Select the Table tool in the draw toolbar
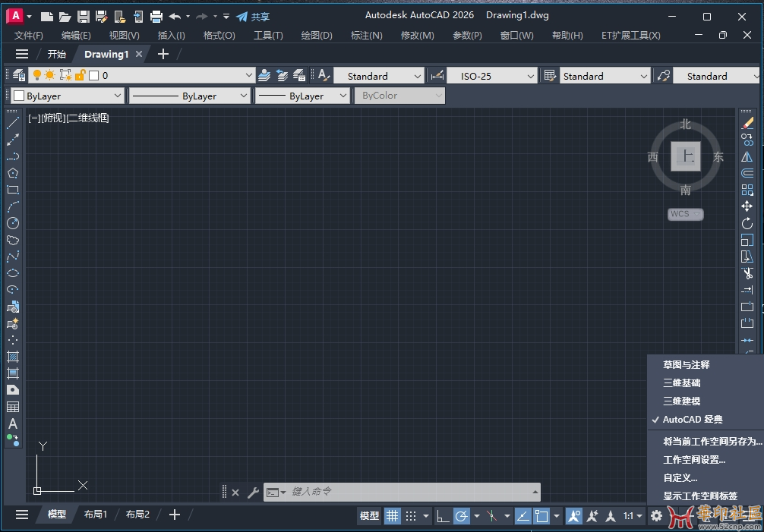764x532 pixels. pyautogui.click(x=13, y=407)
